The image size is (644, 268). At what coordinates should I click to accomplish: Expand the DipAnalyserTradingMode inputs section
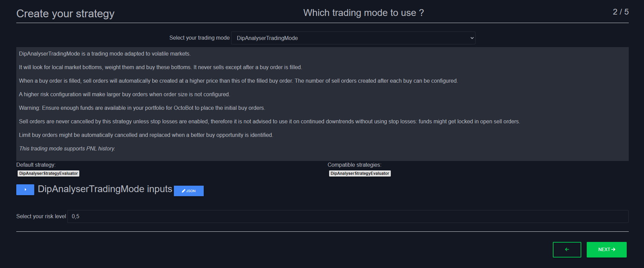click(x=25, y=190)
